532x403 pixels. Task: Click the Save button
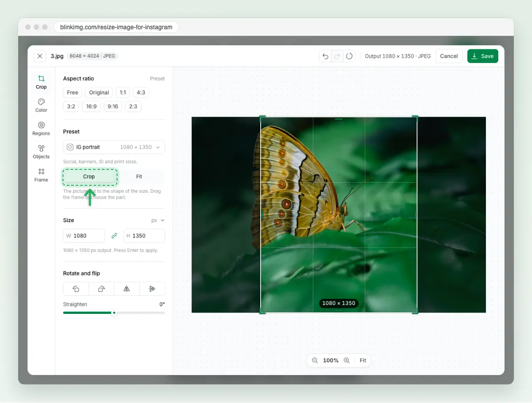(483, 56)
